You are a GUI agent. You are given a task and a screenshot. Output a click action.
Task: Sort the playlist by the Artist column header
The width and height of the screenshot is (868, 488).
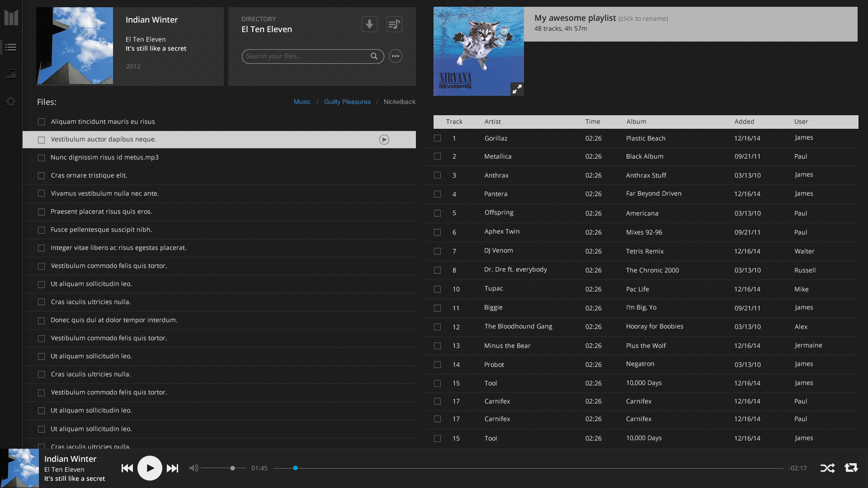(492, 122)
